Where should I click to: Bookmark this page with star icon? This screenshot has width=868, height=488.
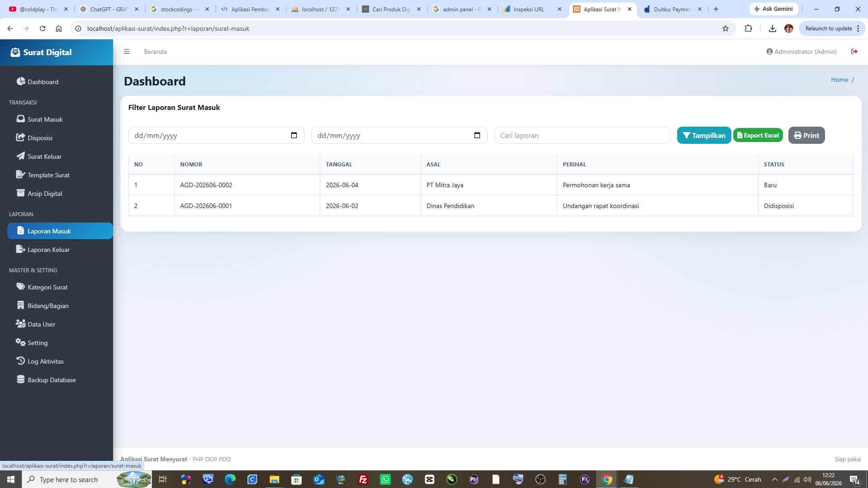coord(726,28)
